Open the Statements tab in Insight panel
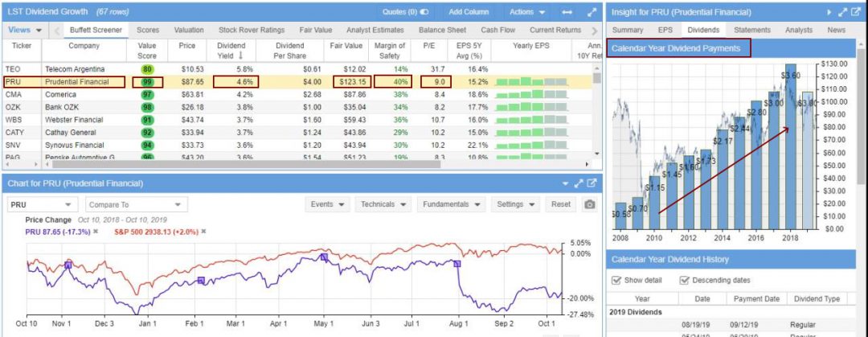Image resolution: width=868 pixels, height=337 pixels. (x=751, y=30)
